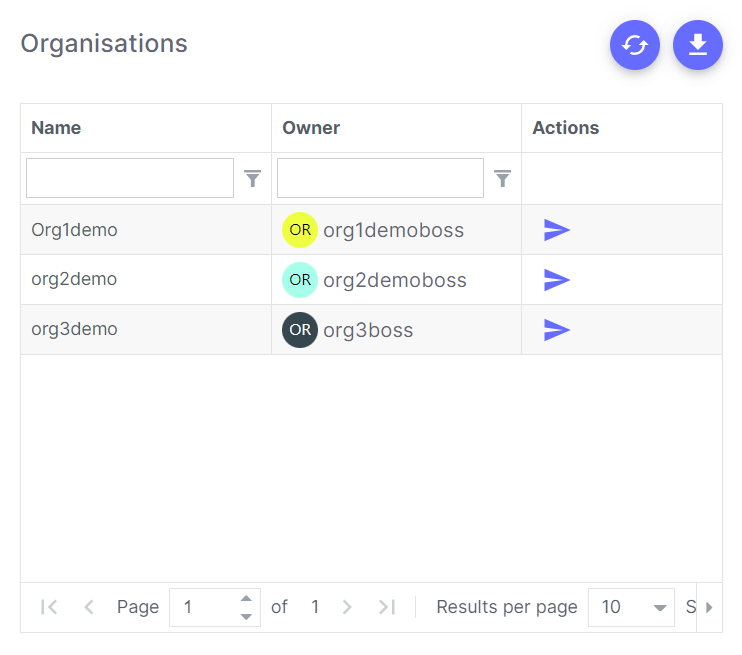
Task: Click the yellow avatar of org1demoboss
Action: [300, 230]
